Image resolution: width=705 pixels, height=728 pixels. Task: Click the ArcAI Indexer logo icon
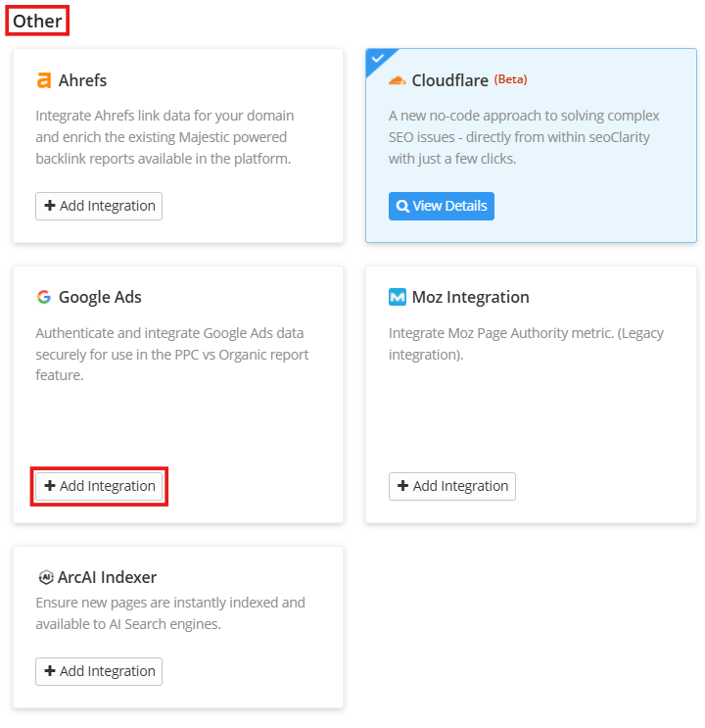coord(44,577)
